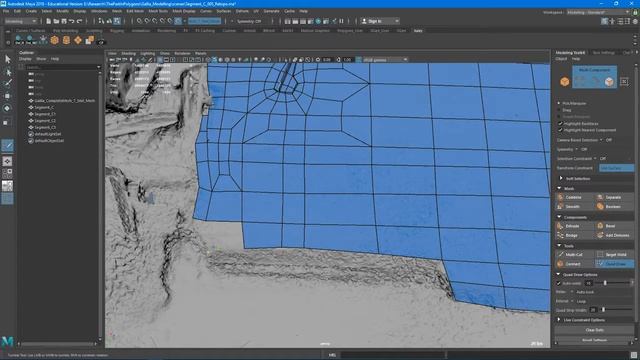This screenshot has width=640, height=360.
Task: Open the sRGB gamma color space dropdown
Action: pyautogui.click(x=385, y=60)
